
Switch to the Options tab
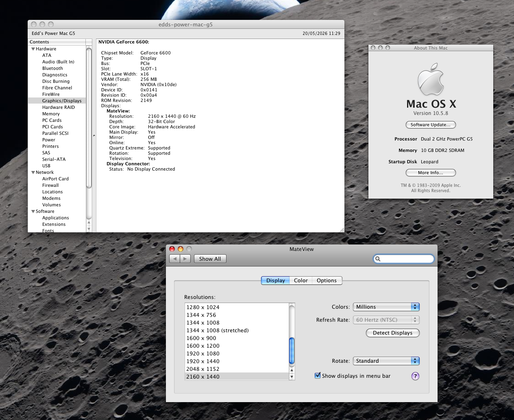tap(327, 281)
